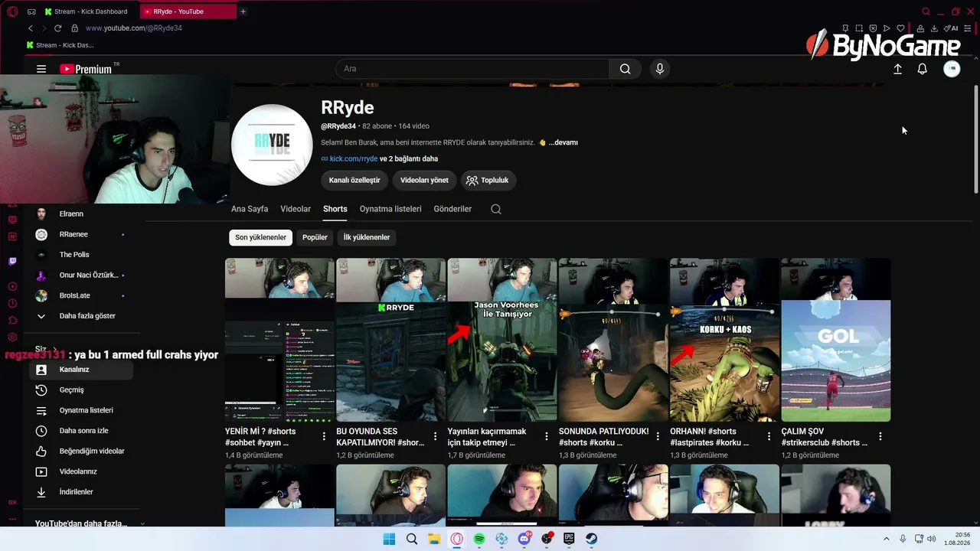Open the Opera AI assistant button
980x551 pixels.
click(950, 28)
